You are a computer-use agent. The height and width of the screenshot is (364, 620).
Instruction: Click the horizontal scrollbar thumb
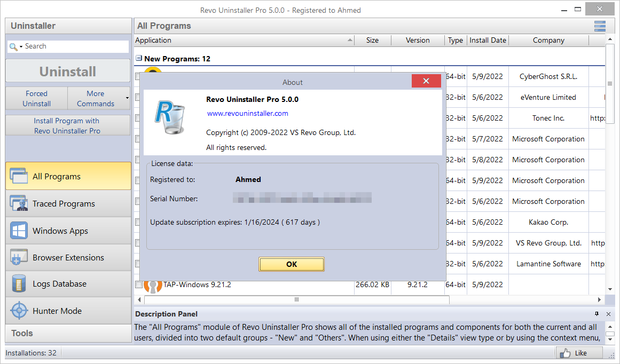coord(296,299)
